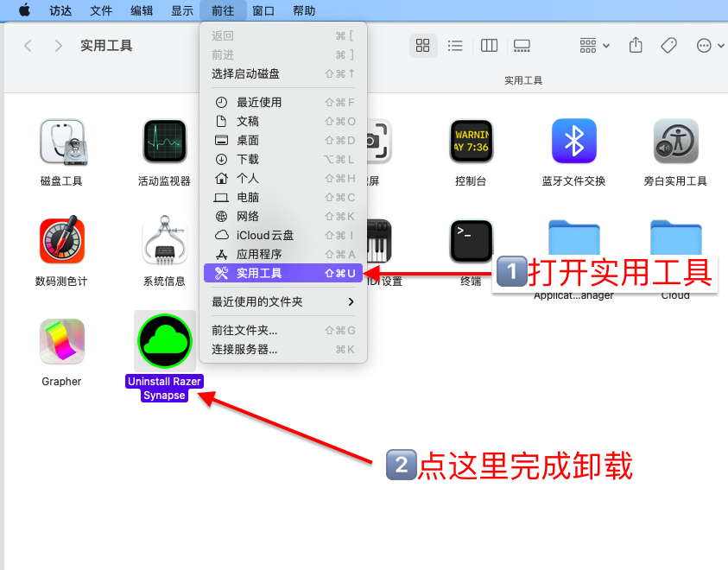Viewport: 728px width, 570px height.
Task: Choose 文稿 in the Go menu
Action: coord(283,121)
